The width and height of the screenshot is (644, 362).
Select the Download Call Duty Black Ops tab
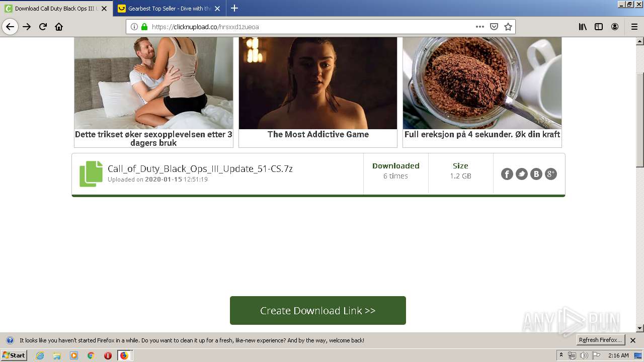56,9
